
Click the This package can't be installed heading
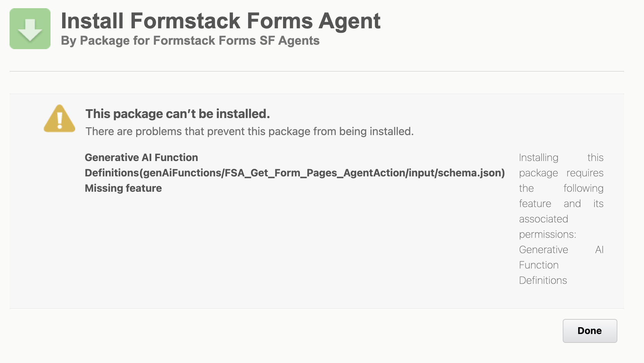tap(177, 114)
